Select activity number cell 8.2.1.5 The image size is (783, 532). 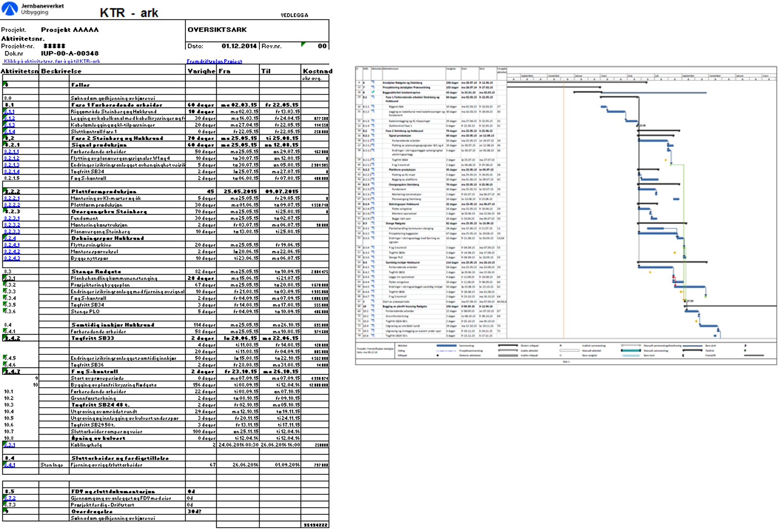click(12, 179)
